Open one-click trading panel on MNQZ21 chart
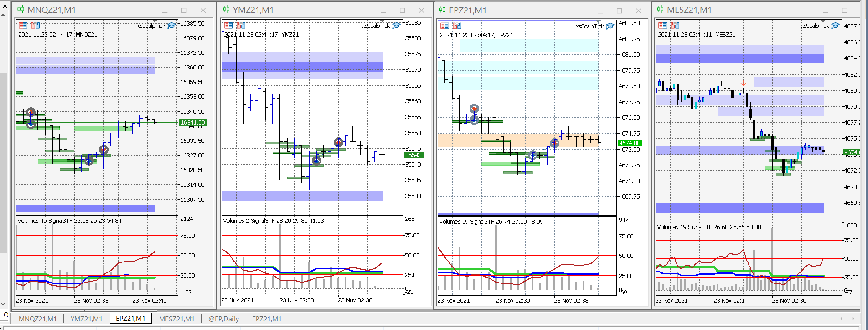The width and height of the screenshot is (868, 330). [23, 26]
